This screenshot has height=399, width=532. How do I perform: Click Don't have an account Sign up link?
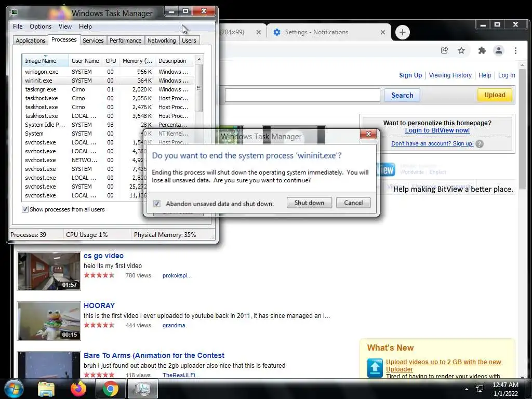click(x=432, y=143)
